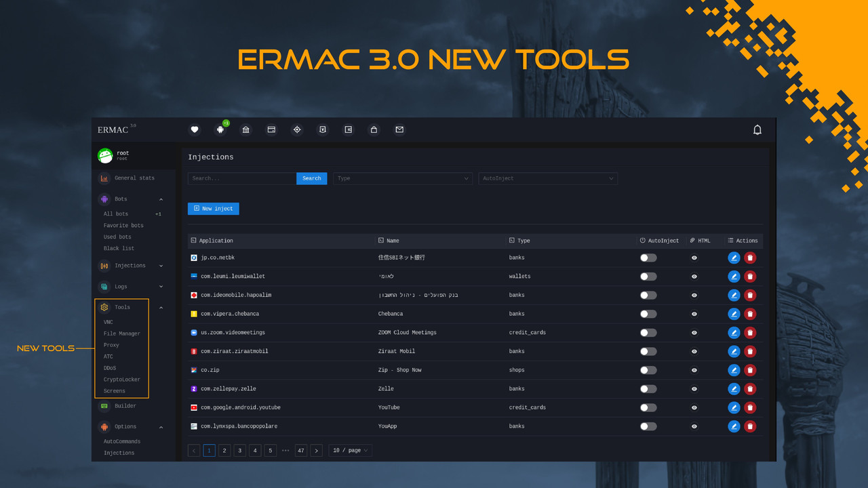Open Black list in sidebar
This screenshot has height=488, width=868.
pos(119,249)
